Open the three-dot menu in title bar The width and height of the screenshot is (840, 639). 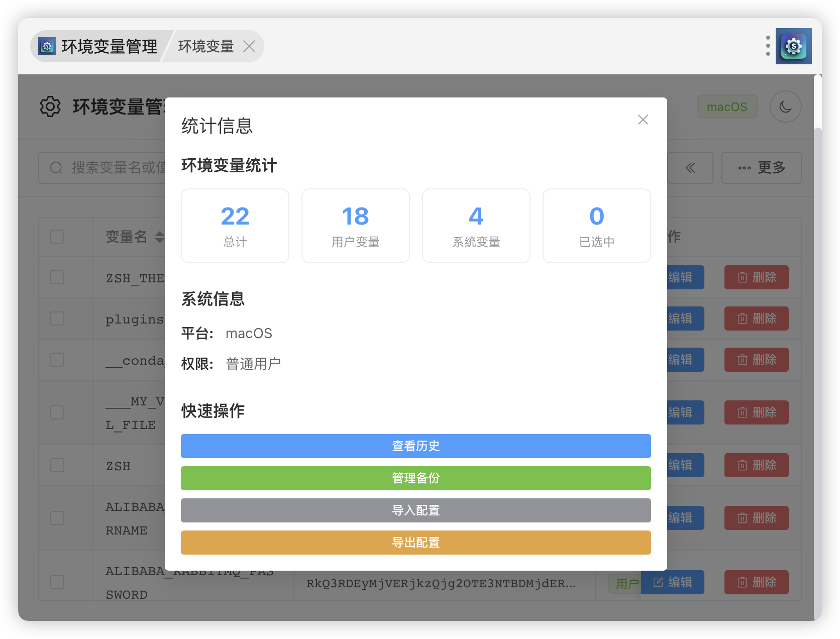click(768, 46)
